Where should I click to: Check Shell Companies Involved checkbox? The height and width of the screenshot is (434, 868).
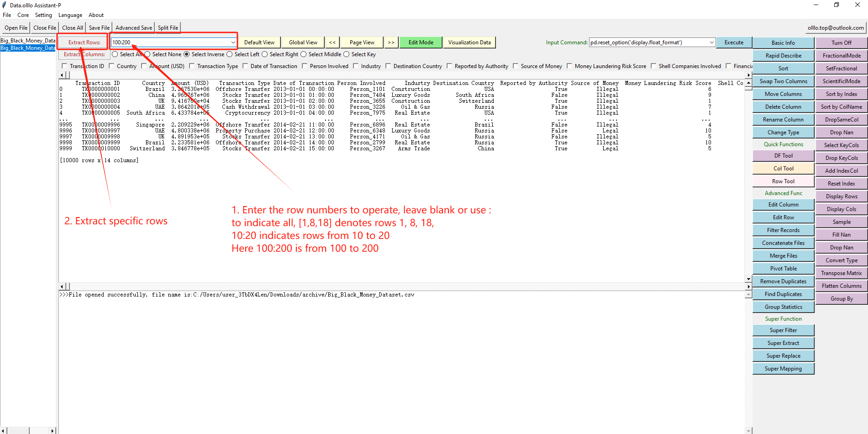point(653,66)
